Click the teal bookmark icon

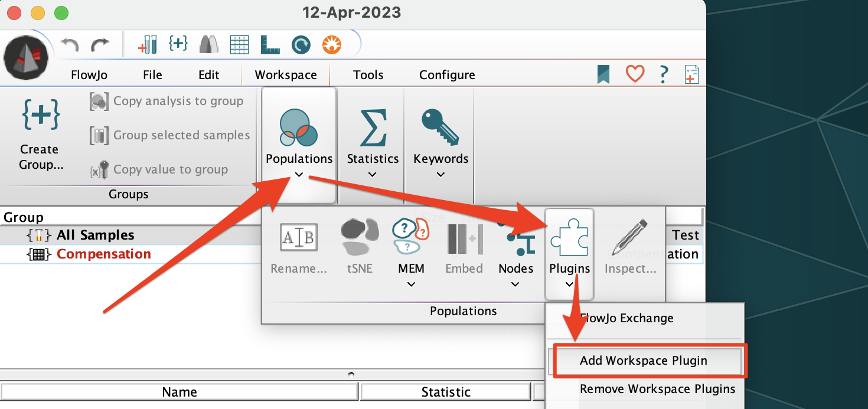click(x=603, y=74)
